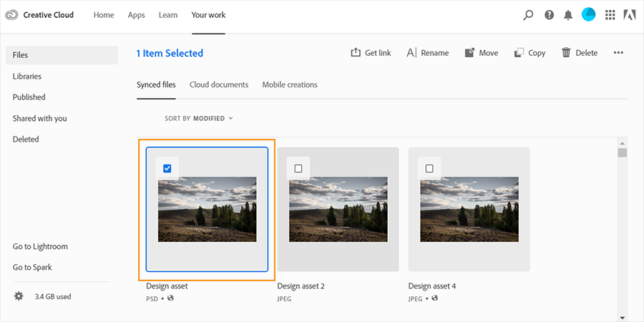
Task: Switch to the Mobile creations tab
Action: [x=290, y=84]
